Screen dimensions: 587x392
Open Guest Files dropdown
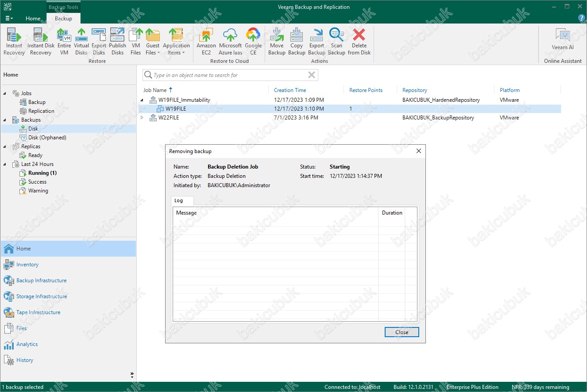(x=153, y=42)
